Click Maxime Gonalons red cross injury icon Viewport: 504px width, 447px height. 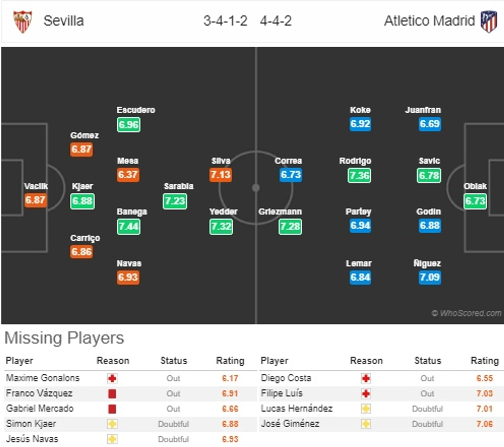[x=112, y=378]
